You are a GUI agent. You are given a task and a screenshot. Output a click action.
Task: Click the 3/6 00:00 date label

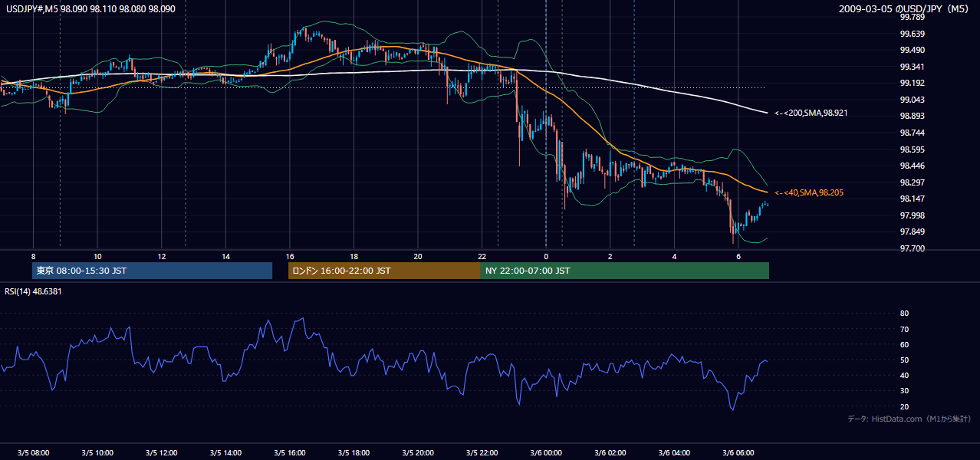tap(546, 453)
